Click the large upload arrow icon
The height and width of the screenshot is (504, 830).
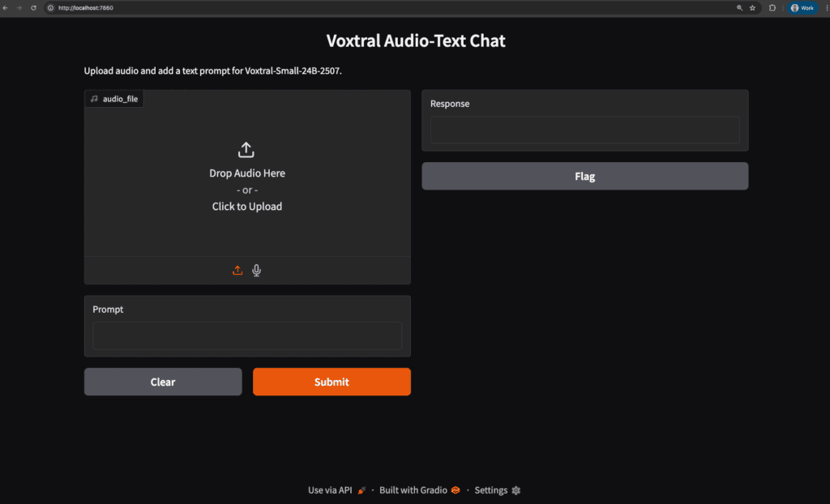coord(246,150)
